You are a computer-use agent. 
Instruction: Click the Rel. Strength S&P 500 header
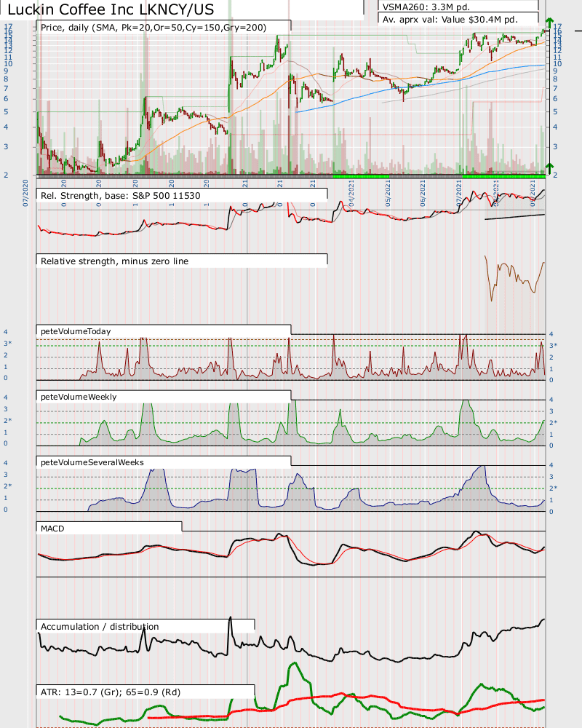click(120, 195)
